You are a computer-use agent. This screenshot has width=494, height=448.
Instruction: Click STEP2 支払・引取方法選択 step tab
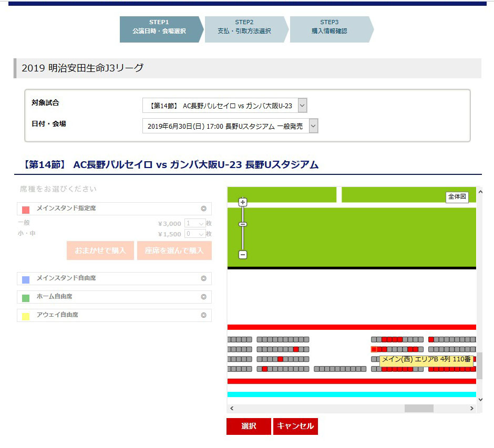246,29
